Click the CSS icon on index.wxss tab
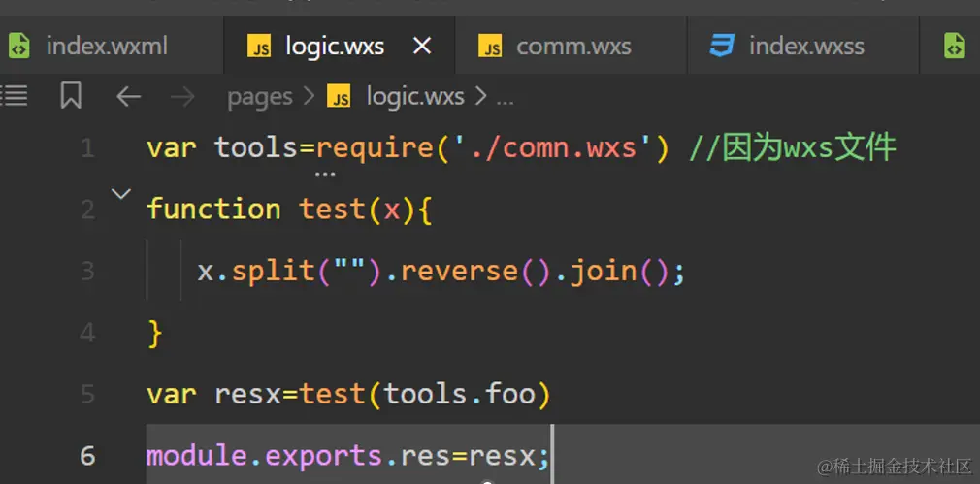980x484 pixels. (x=721, y=46)
